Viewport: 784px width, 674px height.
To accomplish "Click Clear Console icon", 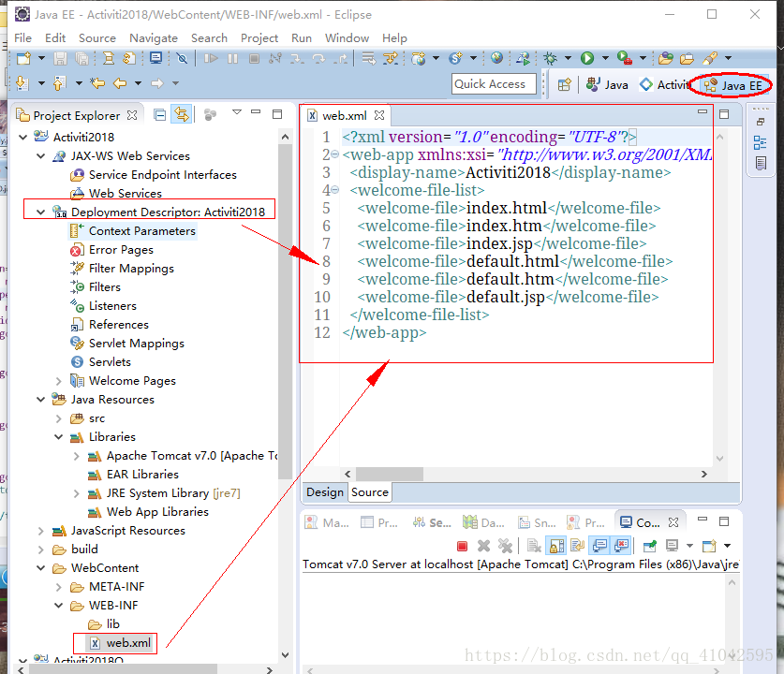I will pos(534,546).
